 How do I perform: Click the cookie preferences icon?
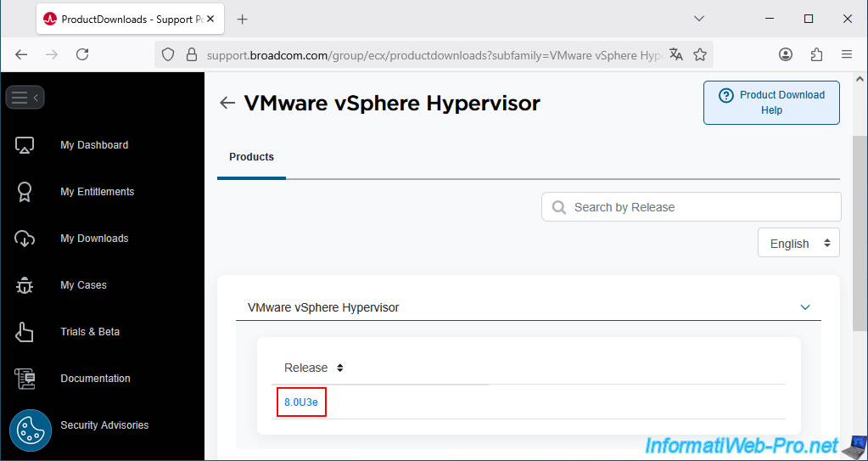pos(31,431)
